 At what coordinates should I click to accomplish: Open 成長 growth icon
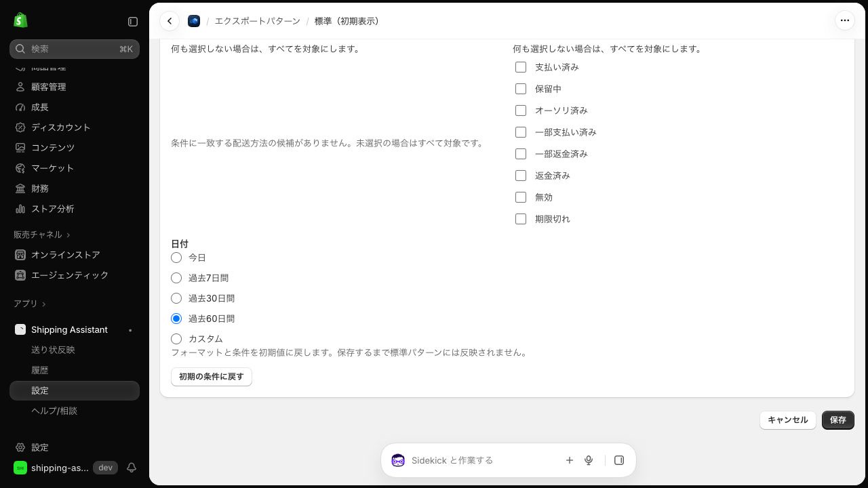(x=20, y=107)
